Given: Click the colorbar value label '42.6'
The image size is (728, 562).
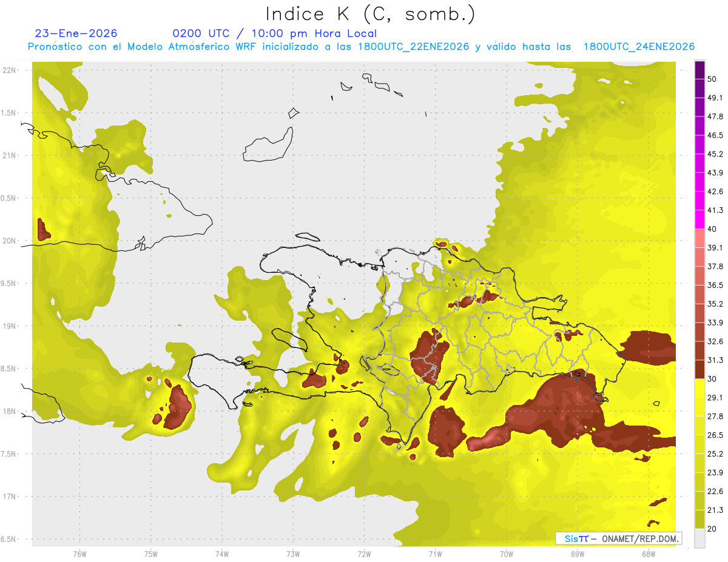Looking at the screenshot, I should click(x=715, y=192).
